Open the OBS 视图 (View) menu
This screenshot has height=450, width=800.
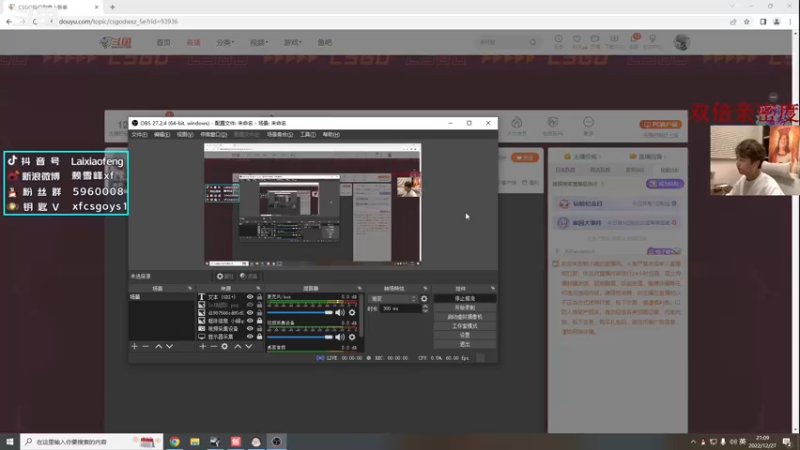tap(185, 135)
